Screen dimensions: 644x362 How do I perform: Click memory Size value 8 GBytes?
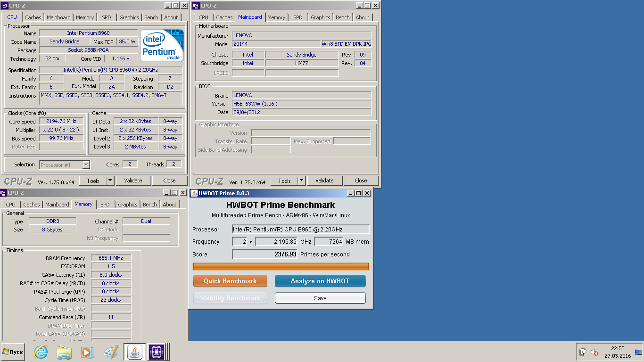tap(52, 230)
